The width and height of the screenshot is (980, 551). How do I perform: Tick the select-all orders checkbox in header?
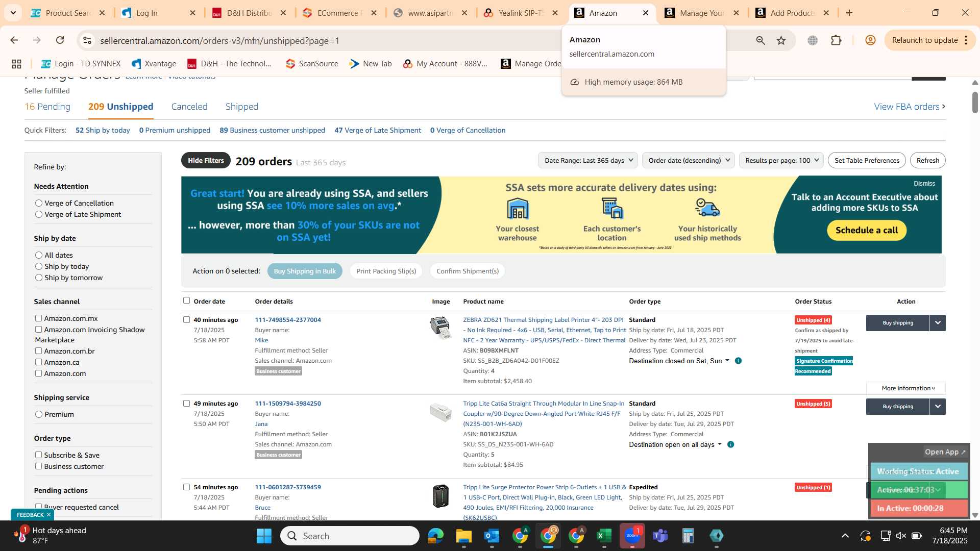coord(186,300)
